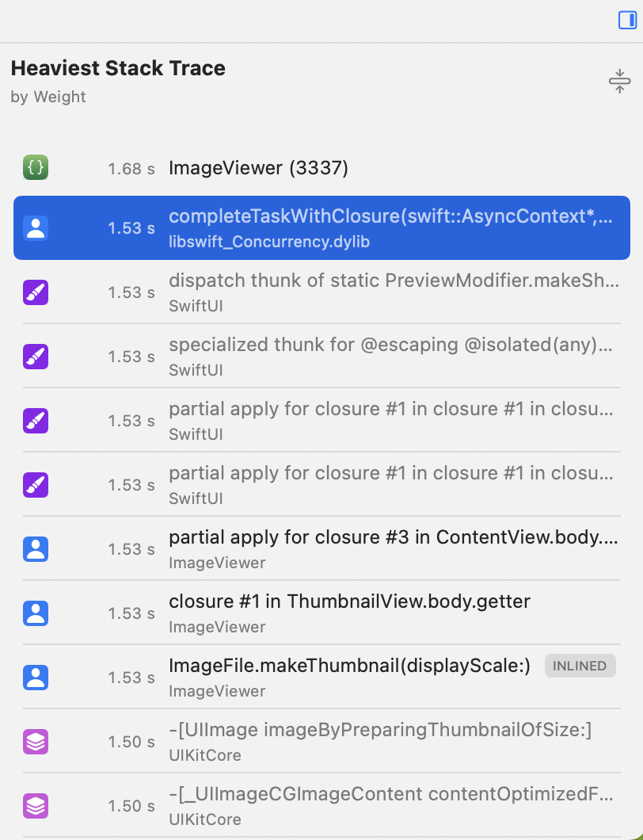Click the INLINED badge on makeThumbnail row
Image resolution: width=643 pixels, height=840 pixels.
coord(580,666)
